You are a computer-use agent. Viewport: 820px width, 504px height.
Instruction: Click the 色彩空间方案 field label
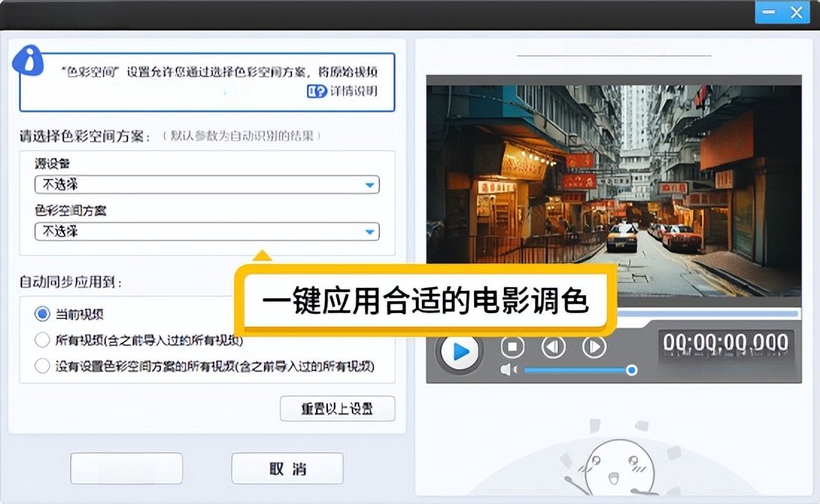point(71,211)
